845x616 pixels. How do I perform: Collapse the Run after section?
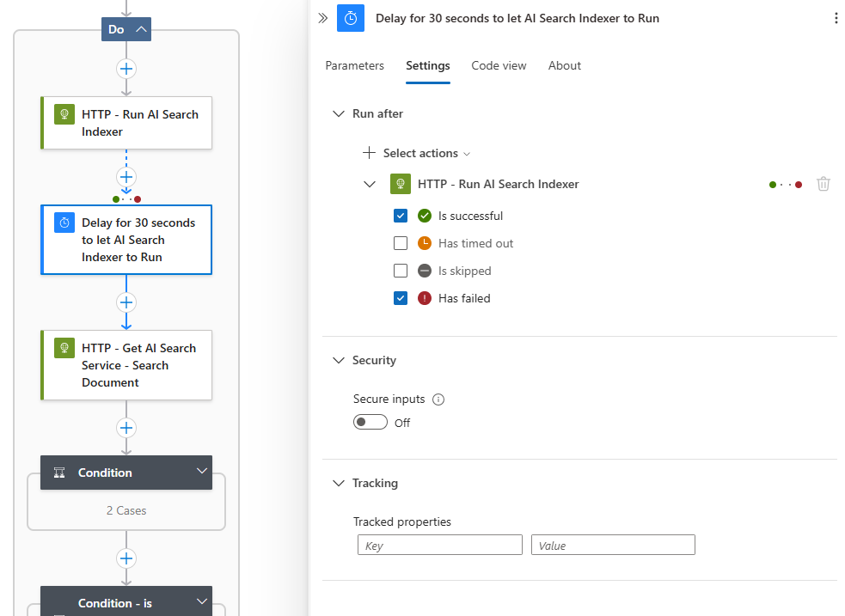[x=338, y=113]
